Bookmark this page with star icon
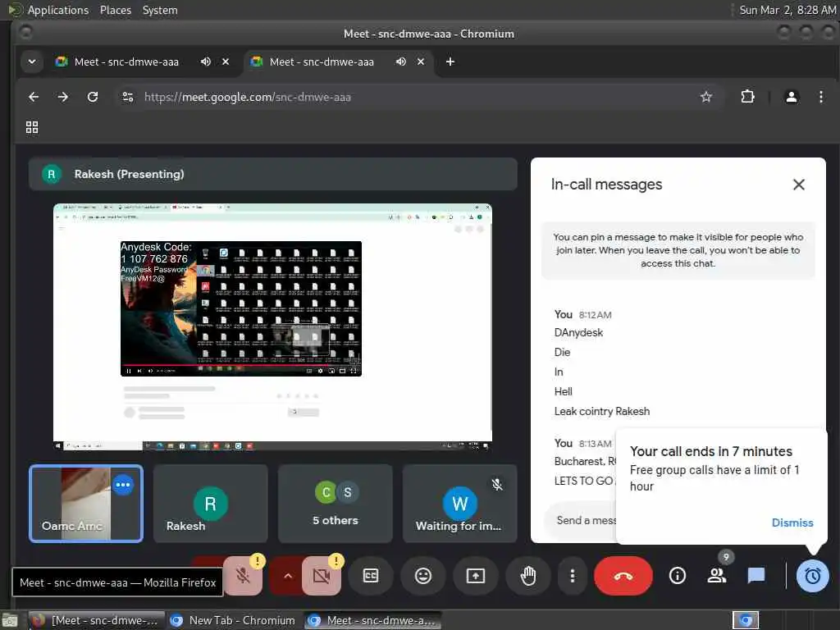Viewport: 840px width, 630px height. pyautogui.click(x=706, y=97)
